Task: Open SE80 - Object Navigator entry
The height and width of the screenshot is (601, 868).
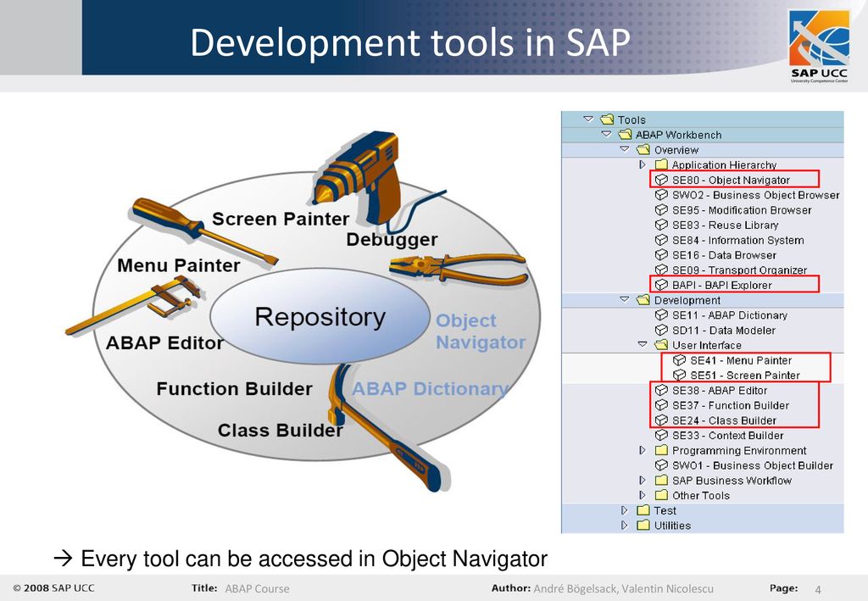Action: [x=731, y=180]
